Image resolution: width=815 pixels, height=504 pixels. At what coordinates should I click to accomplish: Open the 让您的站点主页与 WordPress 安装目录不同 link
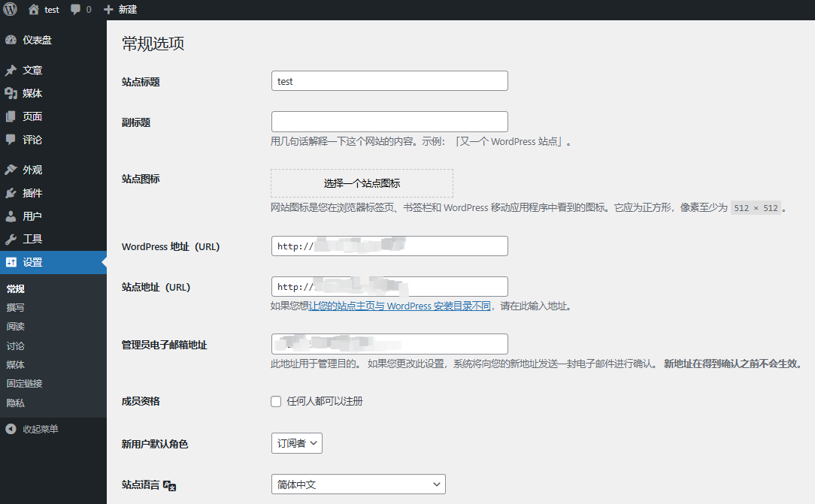click(x=400, y=306)
